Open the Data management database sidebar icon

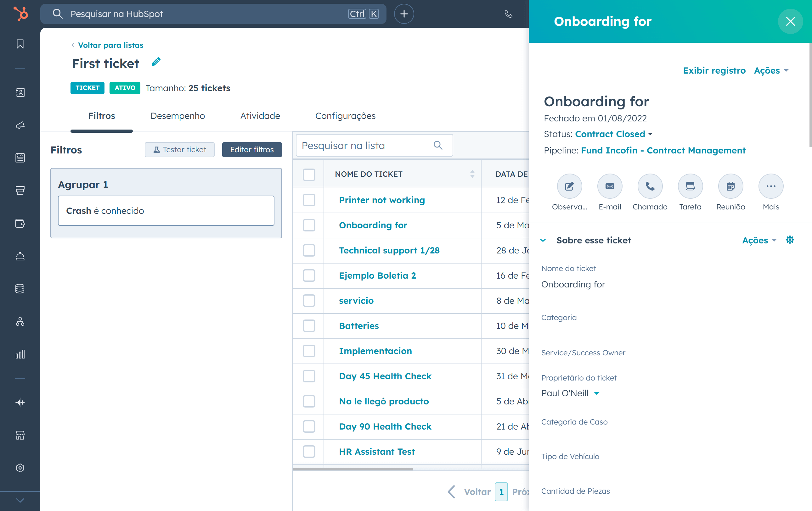(20, 289)
